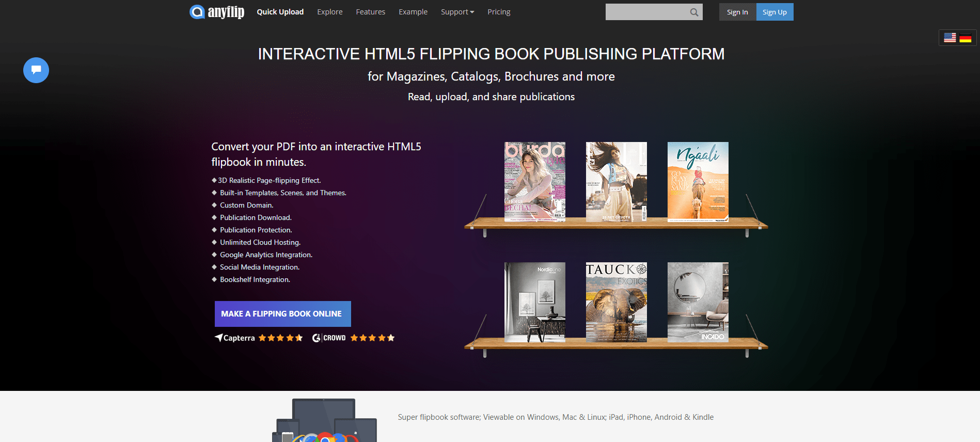Open the Tauck Exotics elephant cover
Viewport: 980px width, 442px height.
pyautogui.click(x=617, y=302)
